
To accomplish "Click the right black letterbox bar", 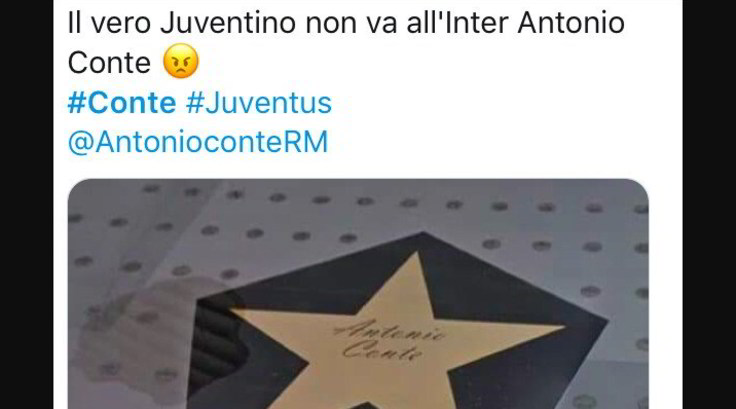I will (x=709, y=204).
